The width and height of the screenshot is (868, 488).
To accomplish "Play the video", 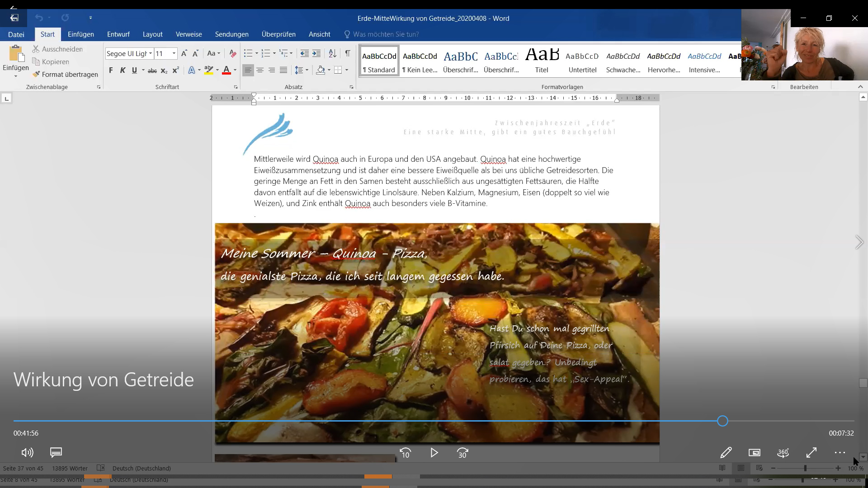I will pyautogui.click(x=434, y=453).
